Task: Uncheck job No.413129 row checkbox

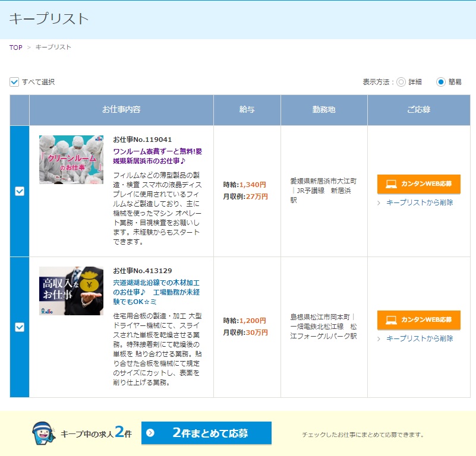Action: (20, 327)
